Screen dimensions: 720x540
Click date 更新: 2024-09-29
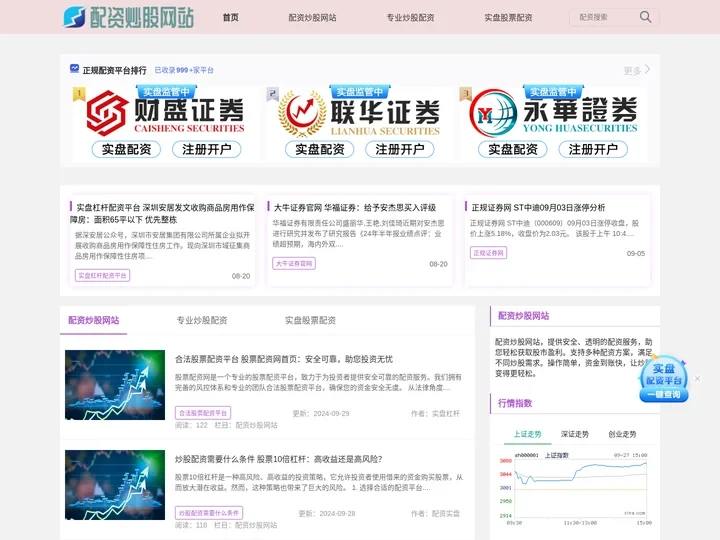tap(321, 414)
